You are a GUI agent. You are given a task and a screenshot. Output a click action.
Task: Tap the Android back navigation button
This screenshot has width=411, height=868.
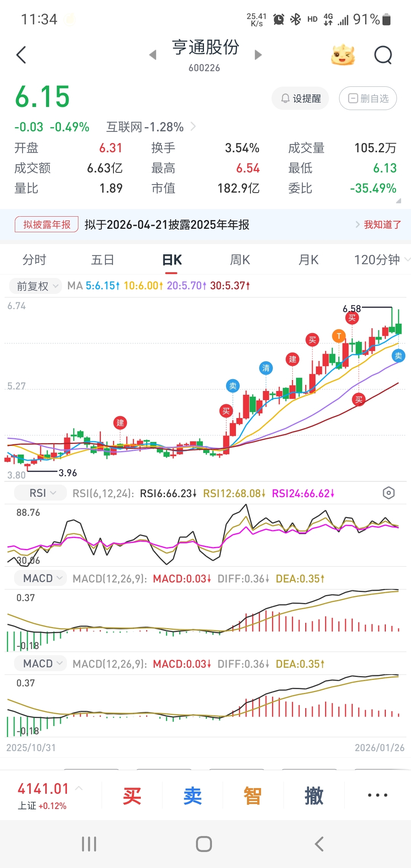click(x=319, y=844)
